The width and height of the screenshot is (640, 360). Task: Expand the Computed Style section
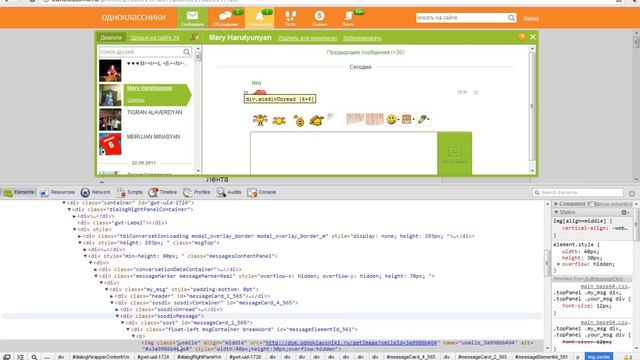[556, 204]
